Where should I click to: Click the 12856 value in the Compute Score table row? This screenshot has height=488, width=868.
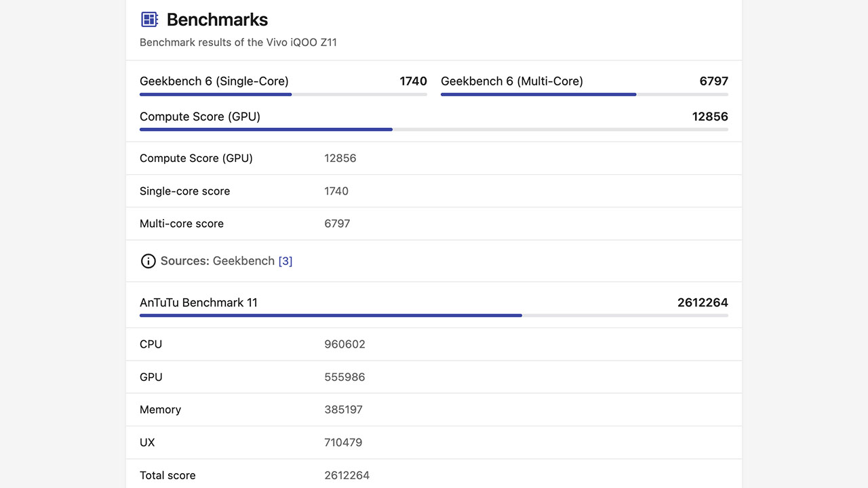[x=340, y=158]
